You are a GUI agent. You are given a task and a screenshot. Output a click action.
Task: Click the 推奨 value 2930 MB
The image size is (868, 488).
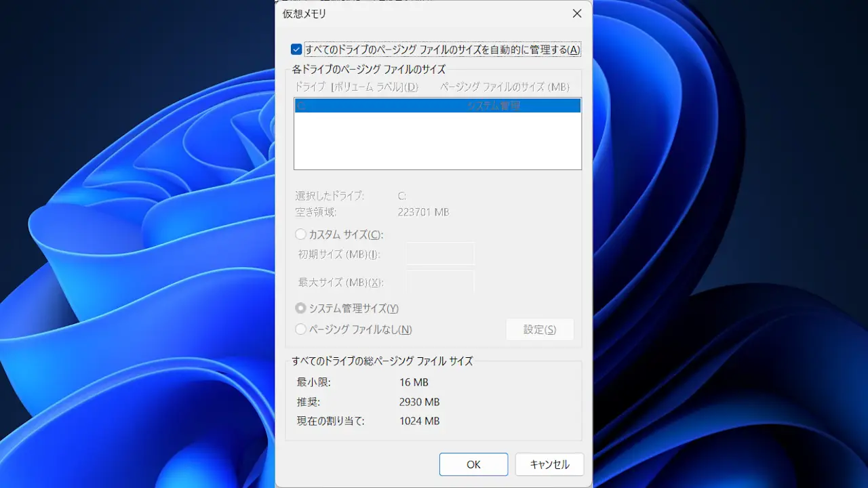pos(419,401)
